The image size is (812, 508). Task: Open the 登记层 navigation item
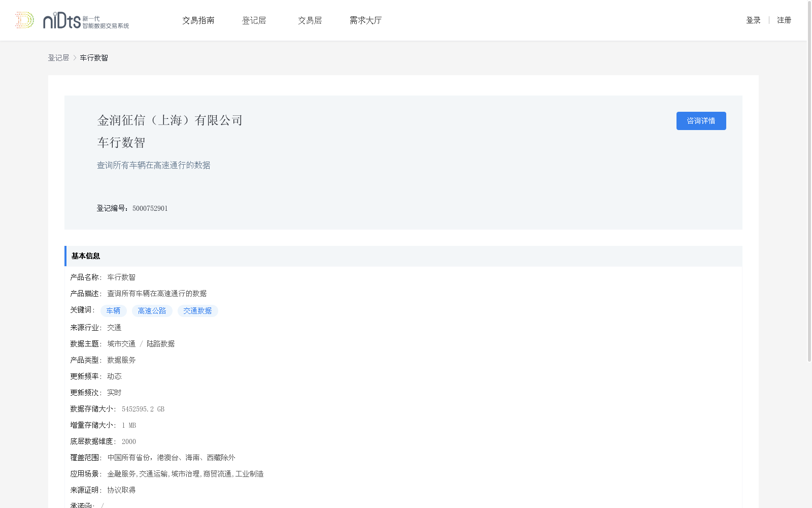(x=254, y=20)
